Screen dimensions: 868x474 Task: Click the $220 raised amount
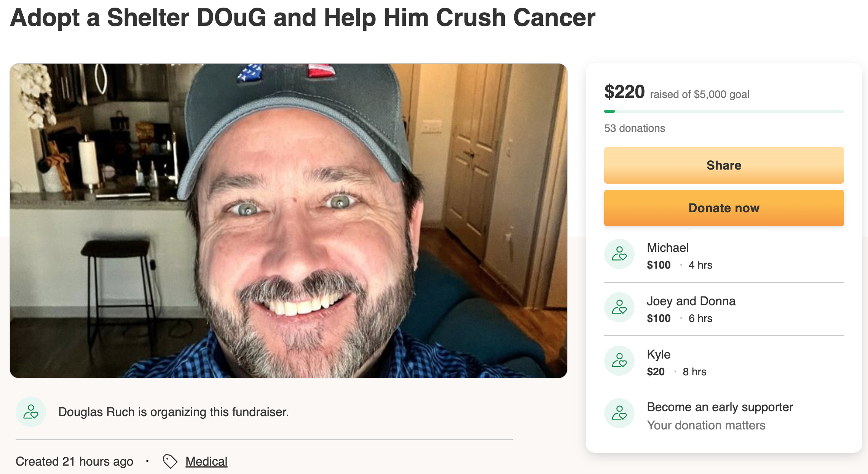(624, 92)
